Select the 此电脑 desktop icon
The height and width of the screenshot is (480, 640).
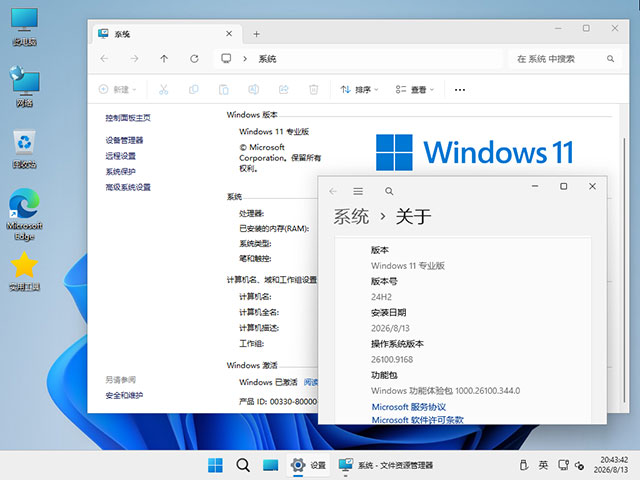[24, 27]
